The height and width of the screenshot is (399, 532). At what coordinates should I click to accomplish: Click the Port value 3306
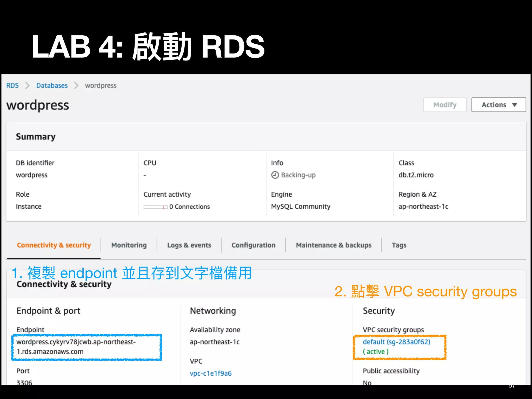coord(24,382)
